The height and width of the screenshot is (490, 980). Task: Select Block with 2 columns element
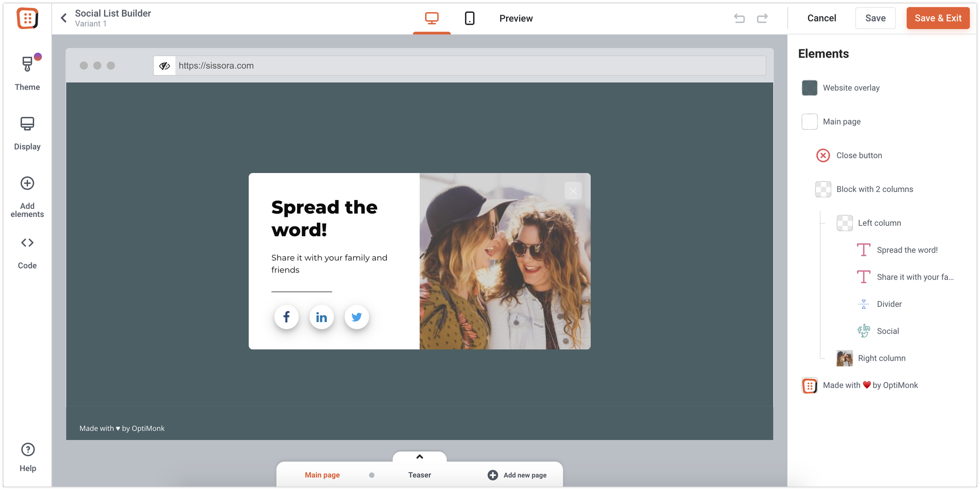point(874,189)
